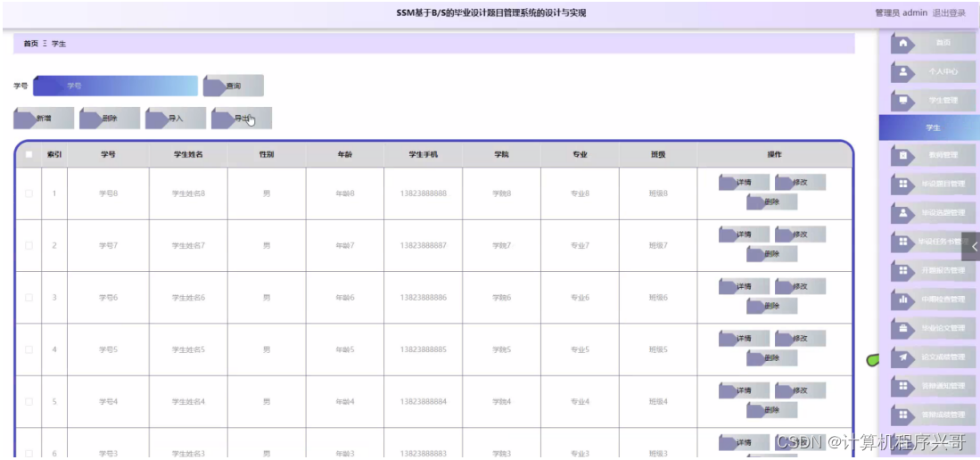Open 答辩通知管理 grid icon
This screenshot has height=460, width=980.
[902, 386]
